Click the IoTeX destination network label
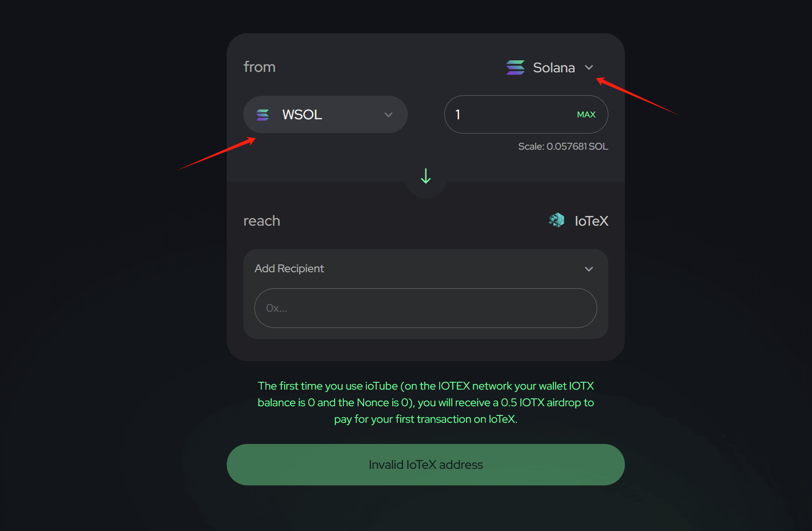The width and height of the screenshot is (812, 531). pos(591,221)
